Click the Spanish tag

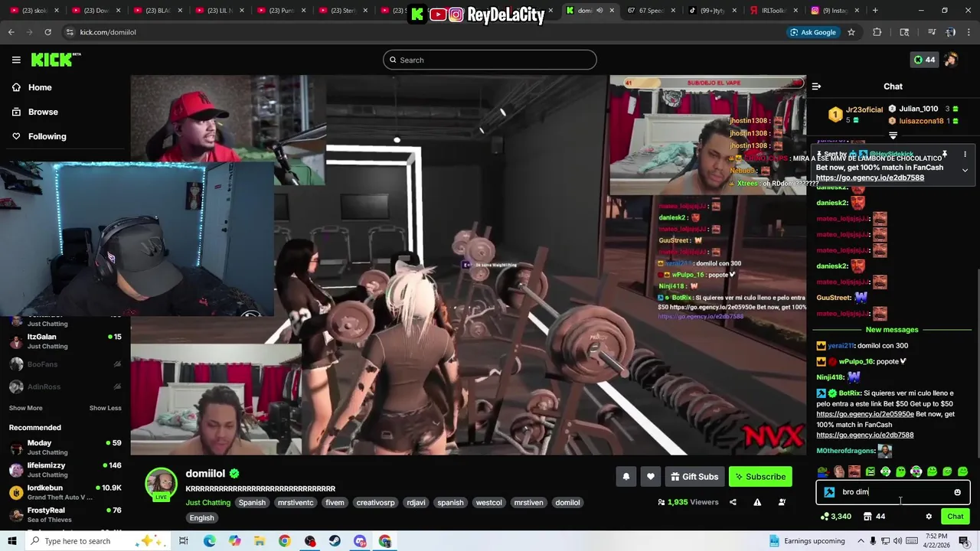(x=252, y=503)
